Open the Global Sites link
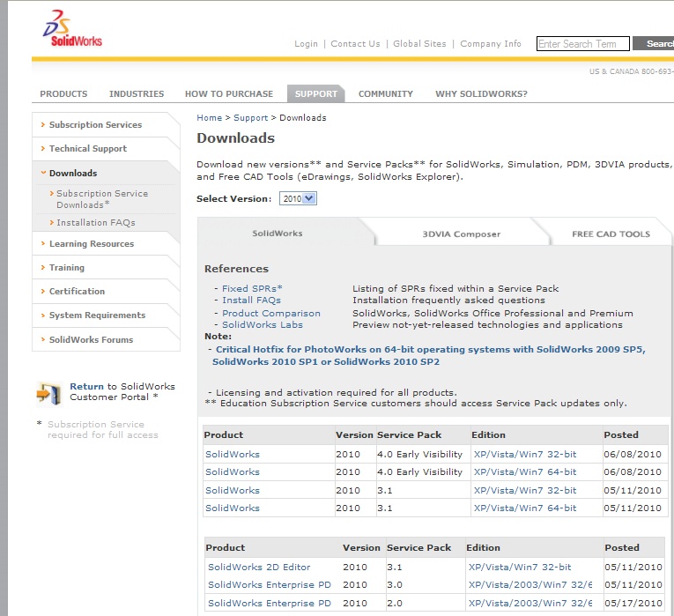This screenshot has height=616, width=674. tap(419, 44)
